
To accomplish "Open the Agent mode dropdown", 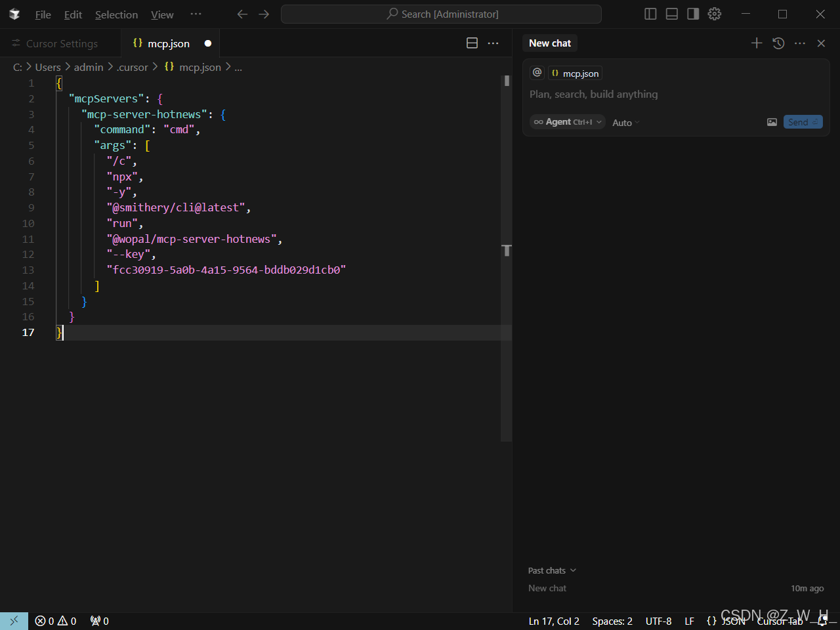I will [568, 122].
